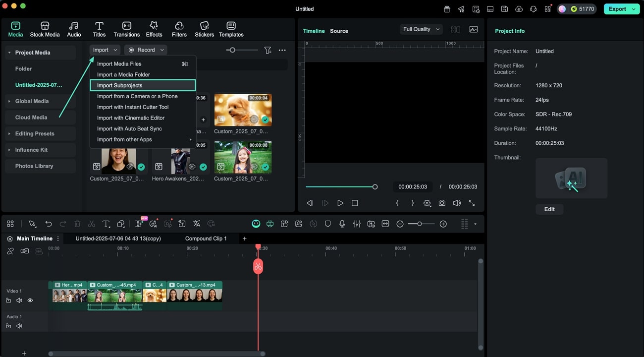Open the Full Quality dropdown

(420, 29)
